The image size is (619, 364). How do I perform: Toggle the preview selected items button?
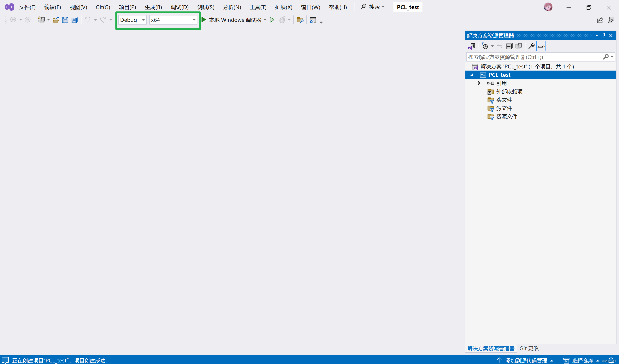click(x=541, y=46)
